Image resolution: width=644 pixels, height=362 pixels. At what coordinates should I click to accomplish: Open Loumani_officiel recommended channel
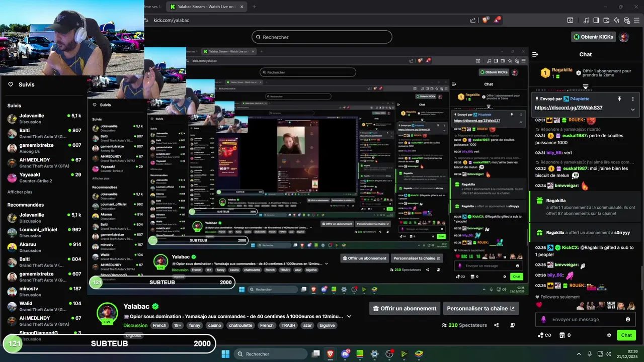[44, 232]
